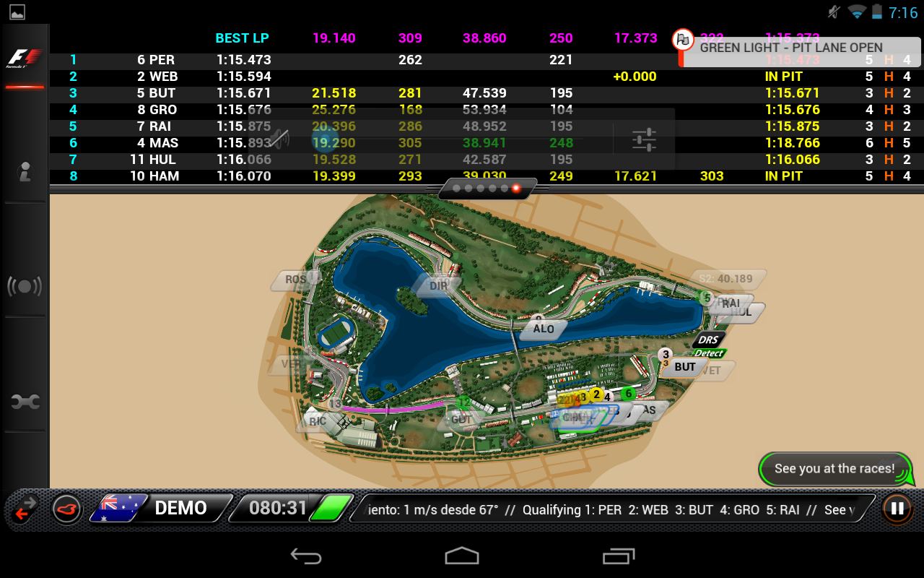924x578 pixels.
Task: Tap the Android home navigation button
Action: [x=462, y=555]
